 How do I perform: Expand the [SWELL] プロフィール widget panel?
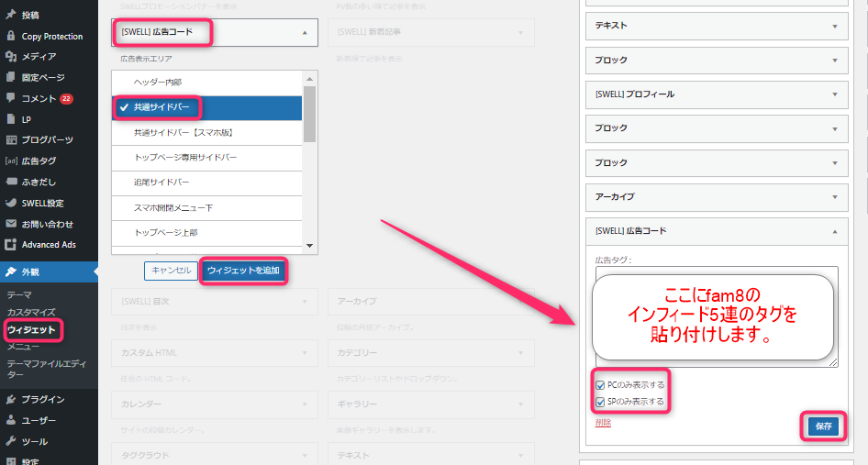[x=834, y=94]
